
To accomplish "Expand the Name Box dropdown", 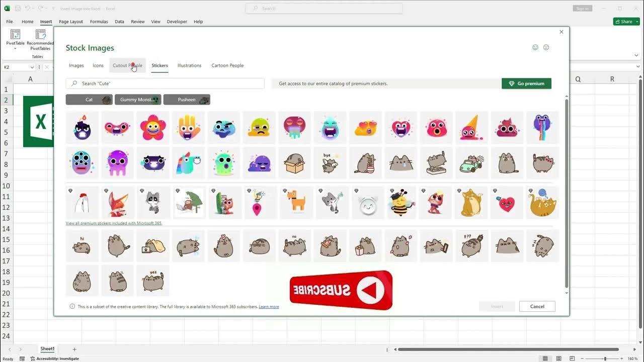I will point(32,67).
